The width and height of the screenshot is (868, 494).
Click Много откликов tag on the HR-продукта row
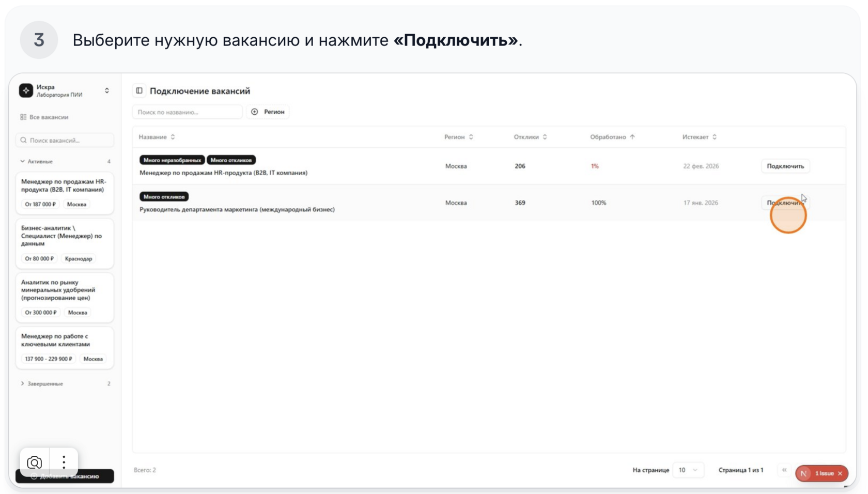coord(231,160)
